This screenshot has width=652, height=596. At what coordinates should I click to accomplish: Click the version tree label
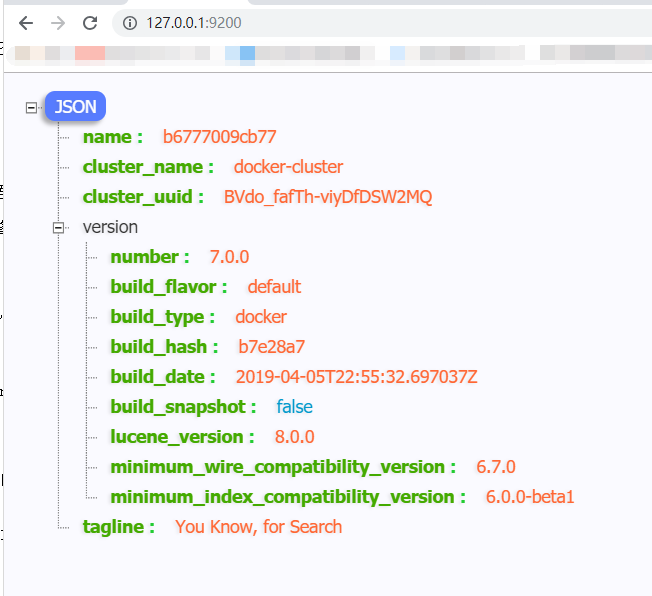point(110,227)
